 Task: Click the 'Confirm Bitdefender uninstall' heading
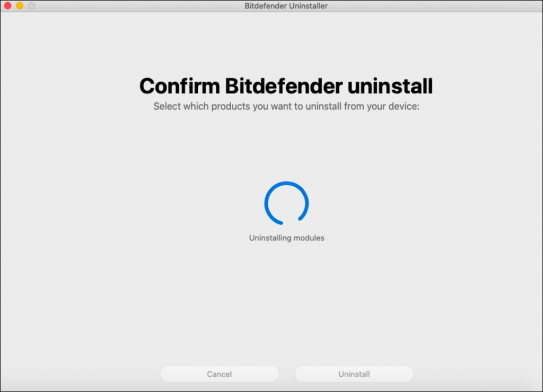coord(286,85)
